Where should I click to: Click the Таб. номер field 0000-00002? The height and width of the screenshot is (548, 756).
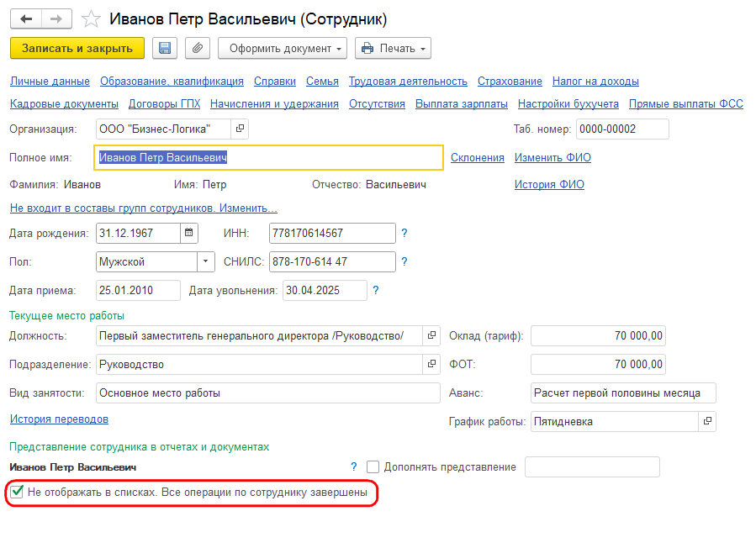pos(622,129)
